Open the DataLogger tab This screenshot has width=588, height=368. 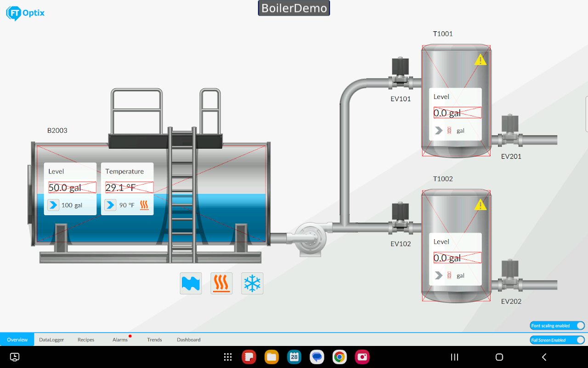[x=51, y=339]
